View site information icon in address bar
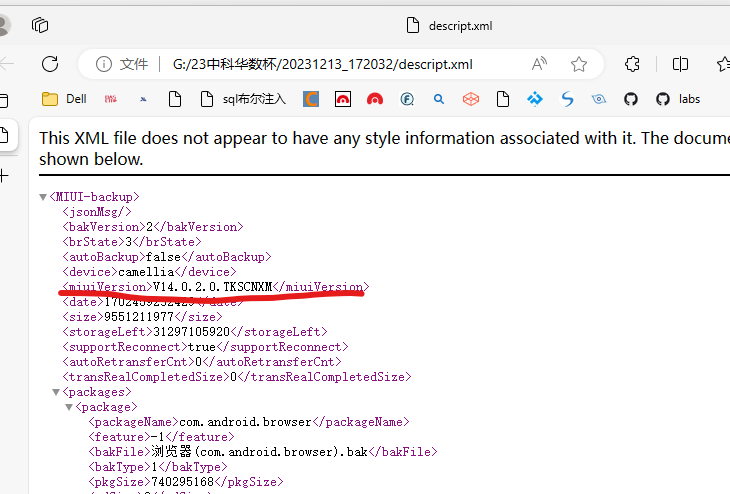This screenshot has width=730, height=494. 104,64
